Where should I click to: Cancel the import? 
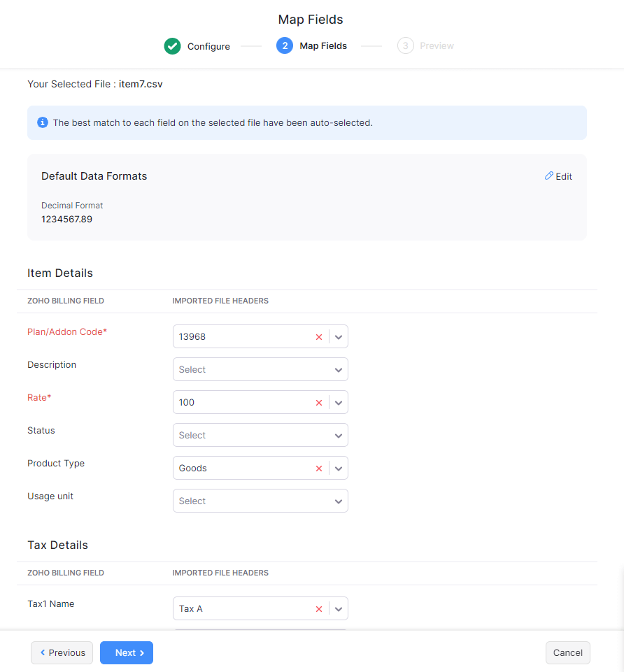568,652
